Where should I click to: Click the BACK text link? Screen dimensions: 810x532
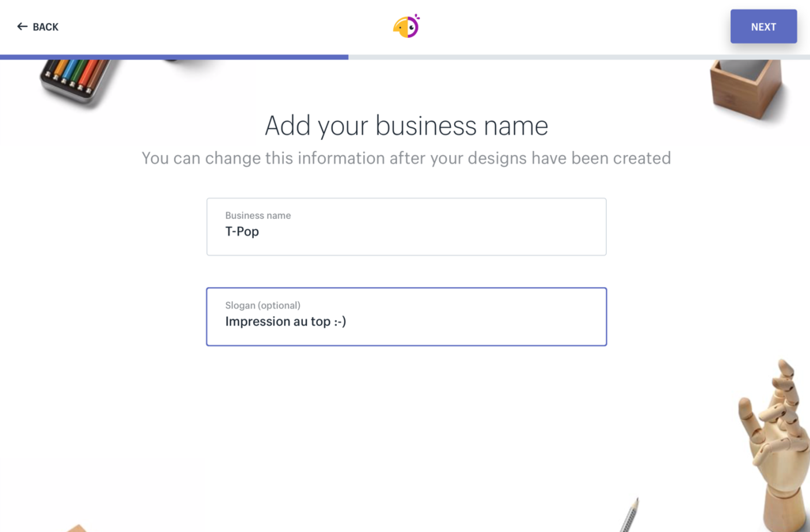[x=45, y=27]
